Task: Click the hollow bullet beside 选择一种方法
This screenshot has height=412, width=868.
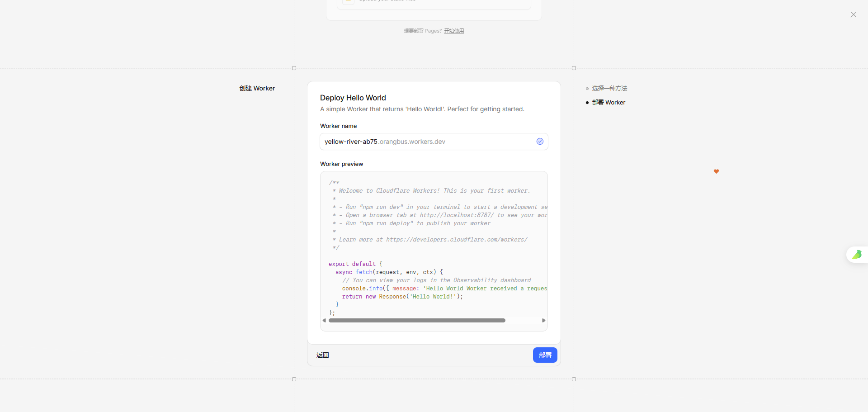Action: 587,89
